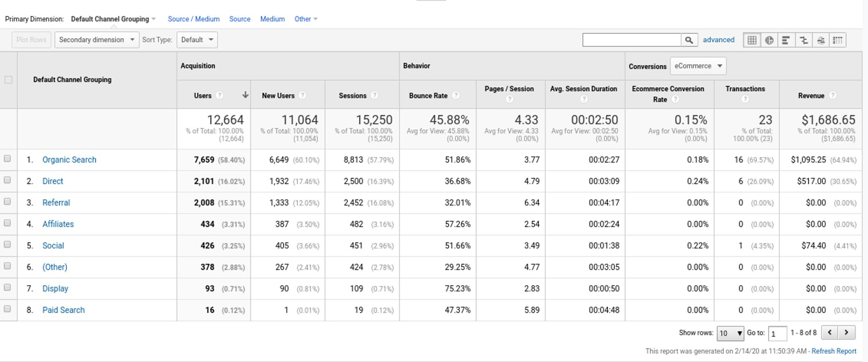
Task: Open the Referral channel link
Action: [x=56, y=202]
